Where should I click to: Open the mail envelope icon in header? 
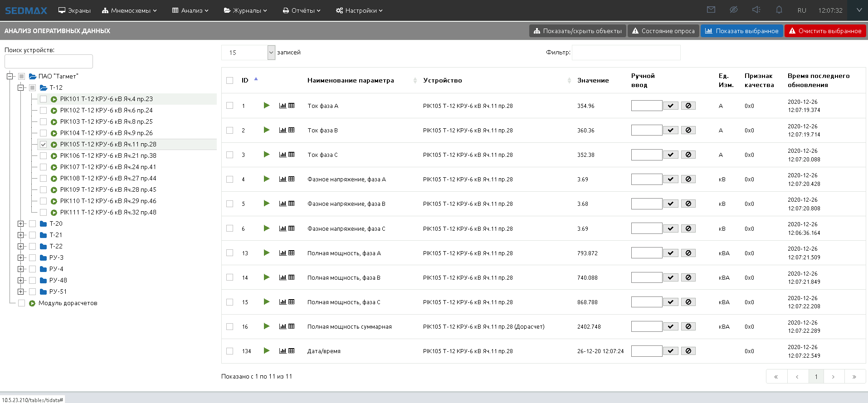pos(711,10)
